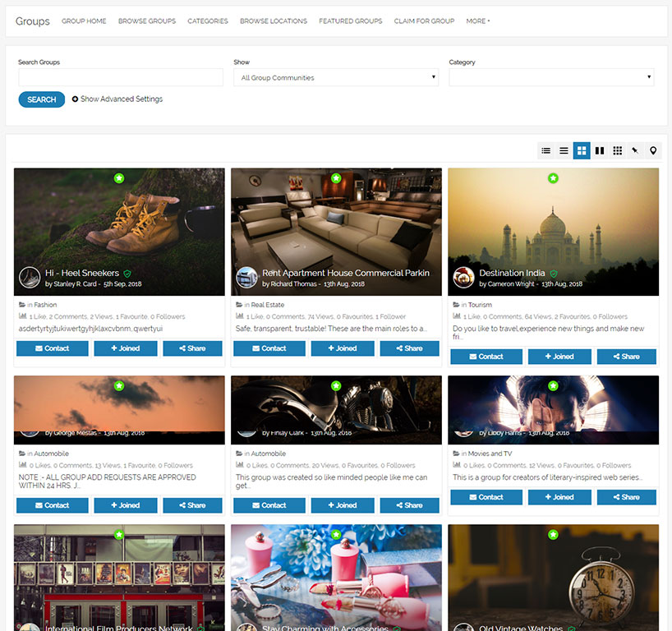
Task: Select the simple lines list view icon
Action: coord(564,150)
